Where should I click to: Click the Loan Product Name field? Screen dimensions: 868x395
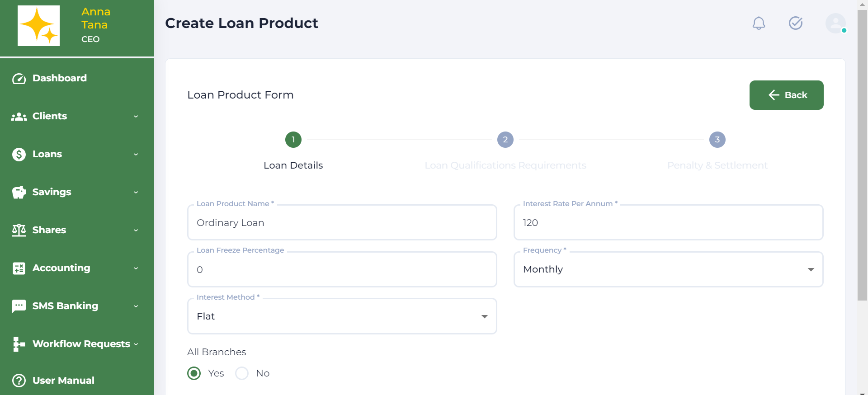click(x=342, y=223)
